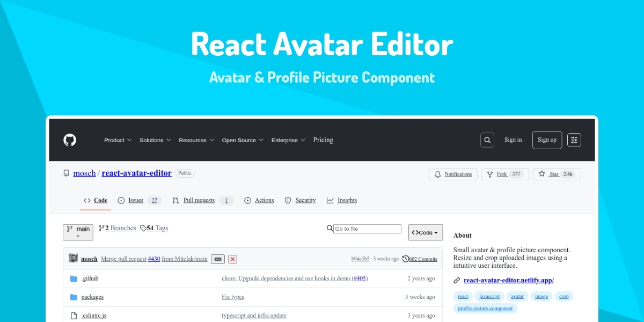
Task: Expand the green Code dropdown
Action: pyautogui.click(x=425, y=232)
